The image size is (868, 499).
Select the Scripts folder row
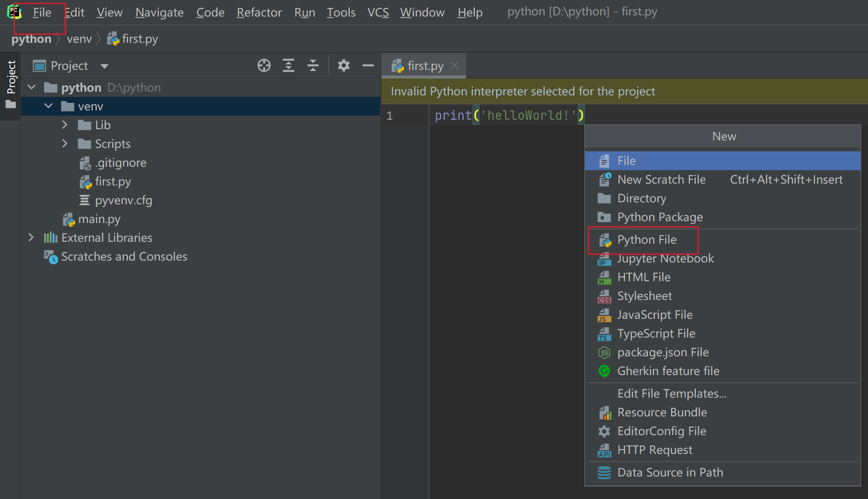[201, 144]
